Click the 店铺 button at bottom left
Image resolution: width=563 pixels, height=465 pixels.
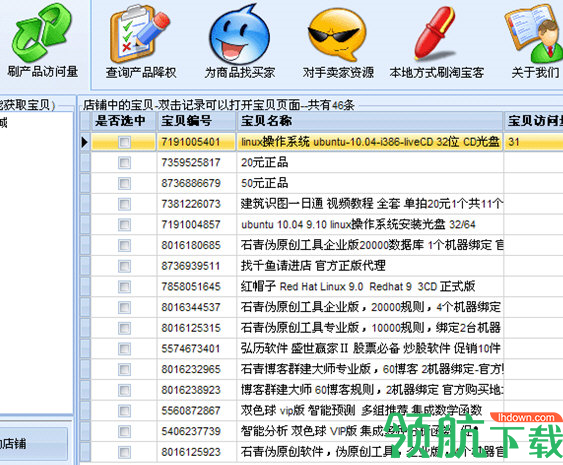(33, 444)
